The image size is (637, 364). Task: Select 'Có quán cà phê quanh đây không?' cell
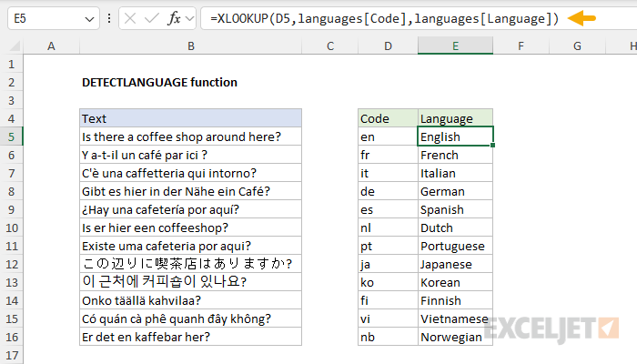[x=190, y=318]
